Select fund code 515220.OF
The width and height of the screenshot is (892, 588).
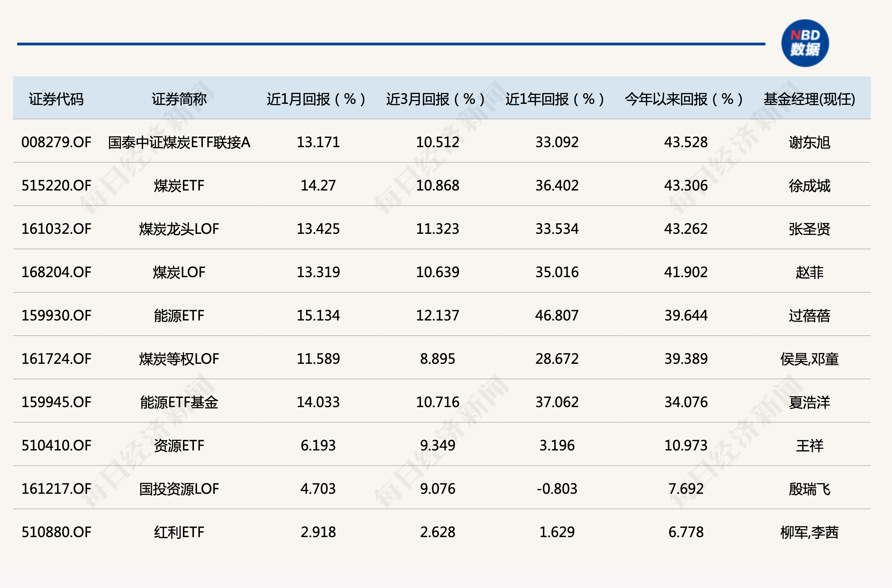coord(56,186)
